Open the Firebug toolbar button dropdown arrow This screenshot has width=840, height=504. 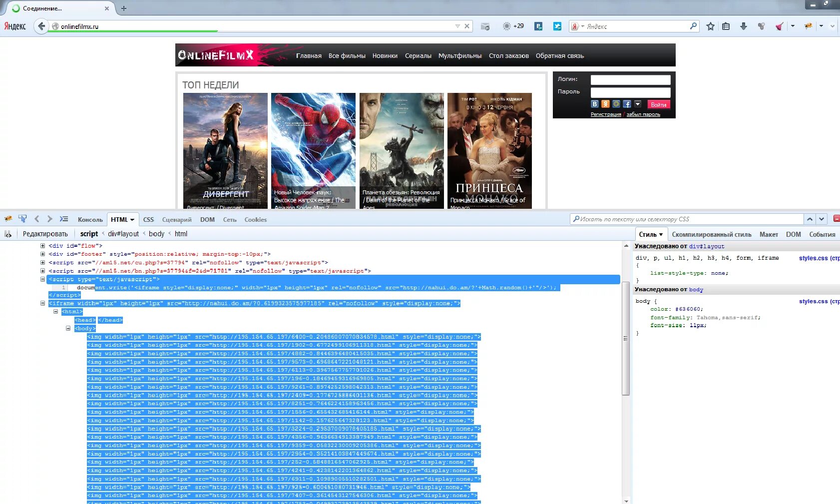click(x=821, y=26)
